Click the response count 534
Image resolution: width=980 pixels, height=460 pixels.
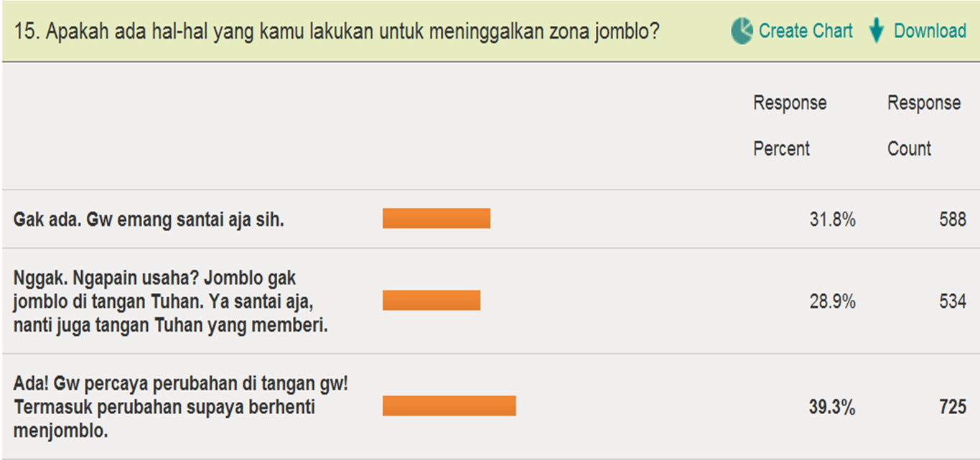(x=952, y=301)
